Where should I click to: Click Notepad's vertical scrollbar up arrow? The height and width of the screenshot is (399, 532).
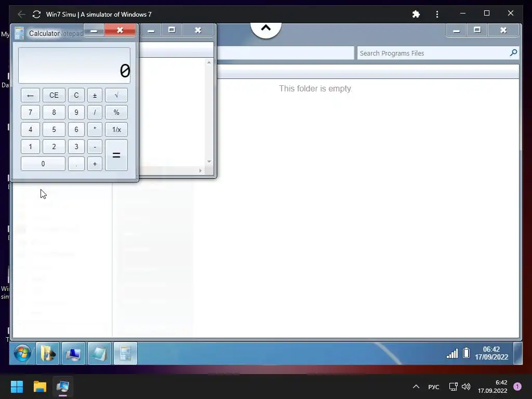click(209, 62)
